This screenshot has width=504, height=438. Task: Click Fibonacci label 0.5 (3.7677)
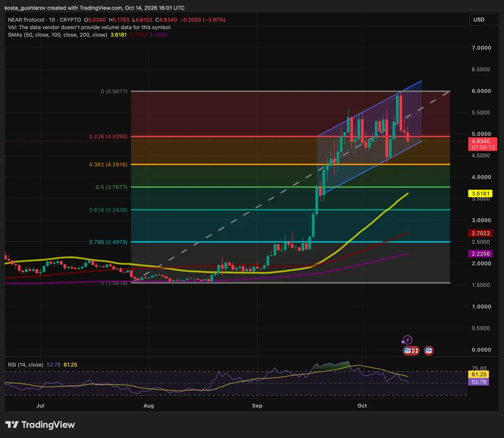click(x=112, y=187)
